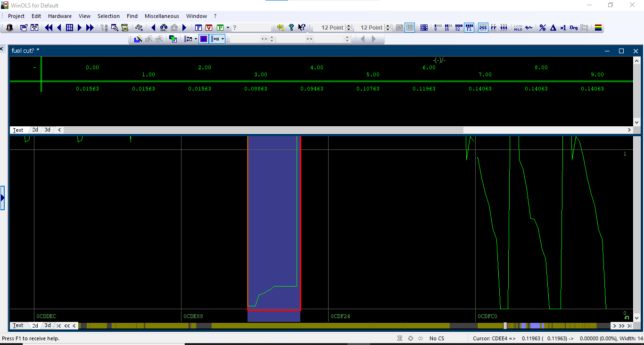Toggle floating point Fl. value mode
Screen dimensions: 644x345
coord(469,28)
